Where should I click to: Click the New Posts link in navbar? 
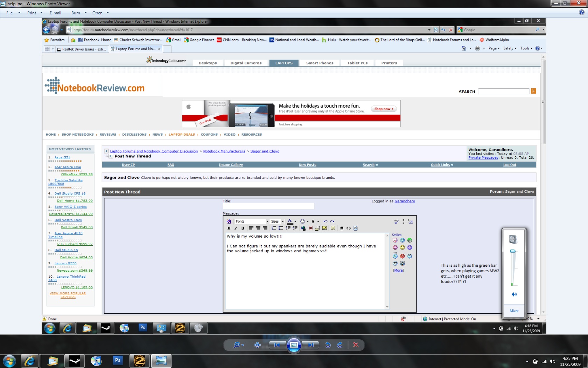pyautogui.click(x=307, y=165)
